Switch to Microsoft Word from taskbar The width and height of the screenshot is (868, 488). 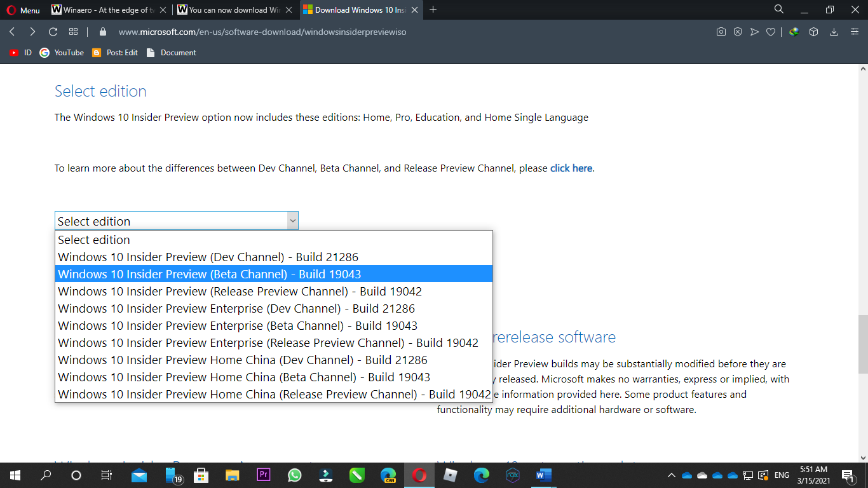[x=544, y=475]
